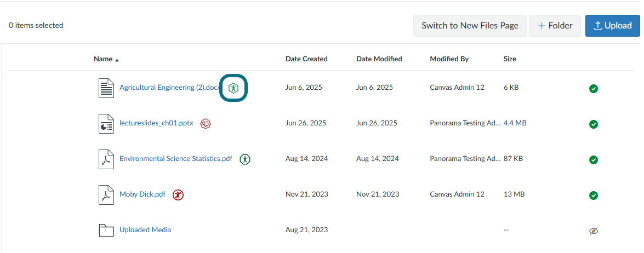The image size is (644, 253).
Task: Open accessibility icon for Environmental Science Statistics.pdf
Action: (245, 159)
